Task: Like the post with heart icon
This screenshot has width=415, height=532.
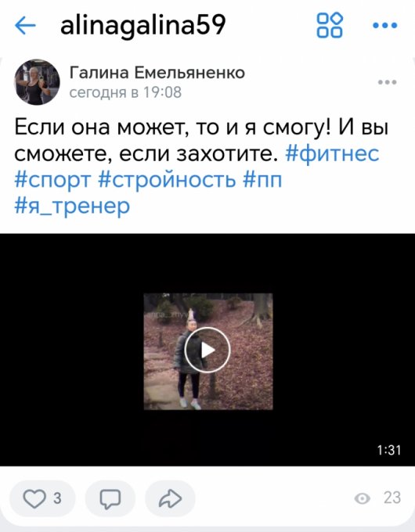Action: 34,498
